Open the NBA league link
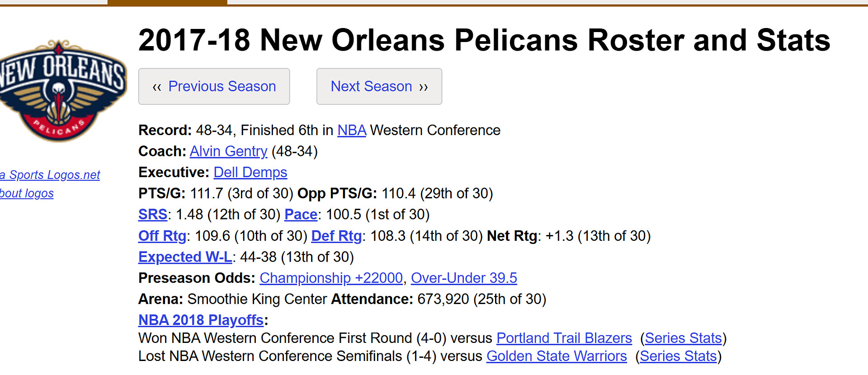 [x=352, y=130]
